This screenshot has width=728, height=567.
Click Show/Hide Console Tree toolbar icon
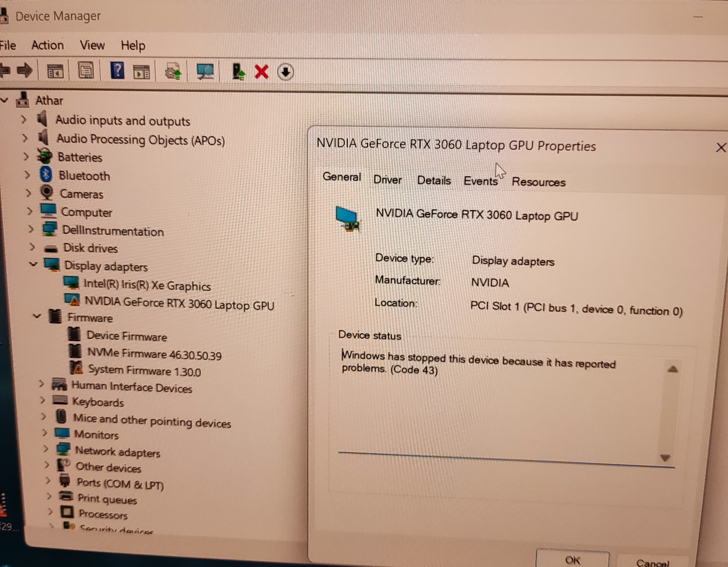(55, 71)
